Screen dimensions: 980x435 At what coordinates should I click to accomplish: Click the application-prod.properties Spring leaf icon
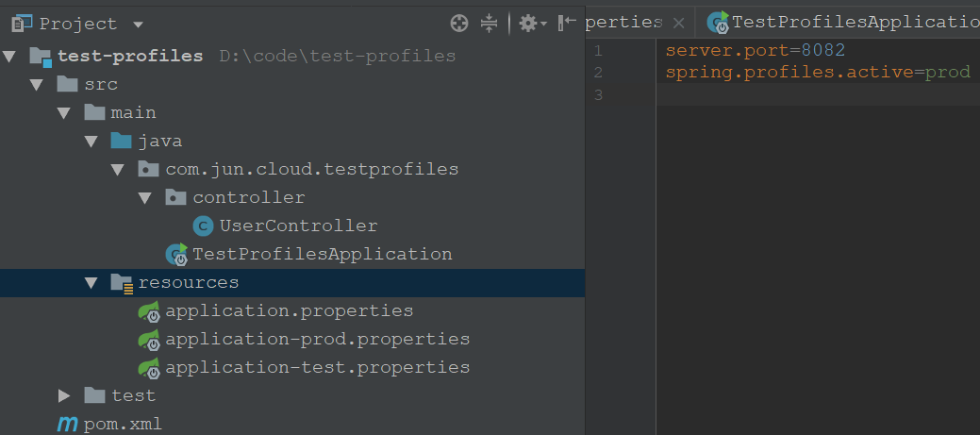149,340
